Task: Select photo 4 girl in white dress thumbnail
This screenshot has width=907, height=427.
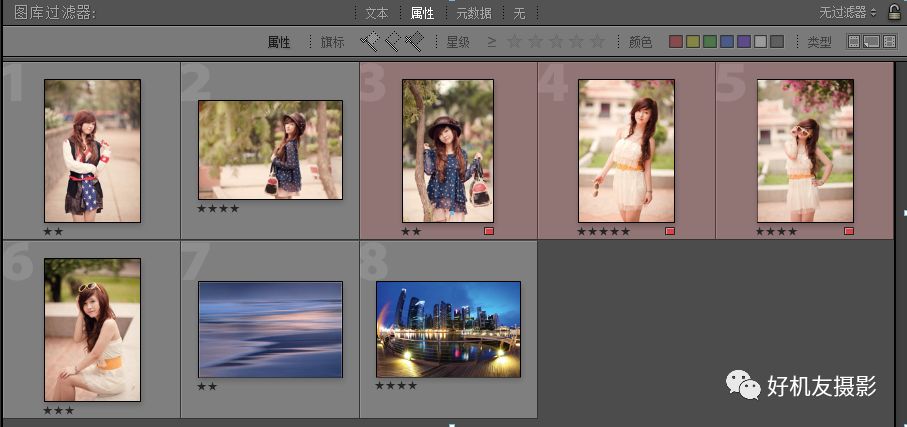Action: [626, 151]
